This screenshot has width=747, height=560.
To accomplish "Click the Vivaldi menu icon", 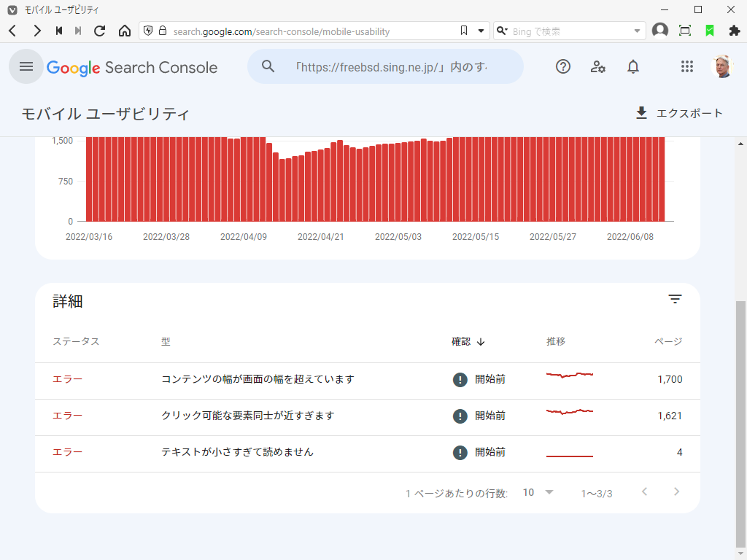I will pyautogui.click(x=12, y=9).
